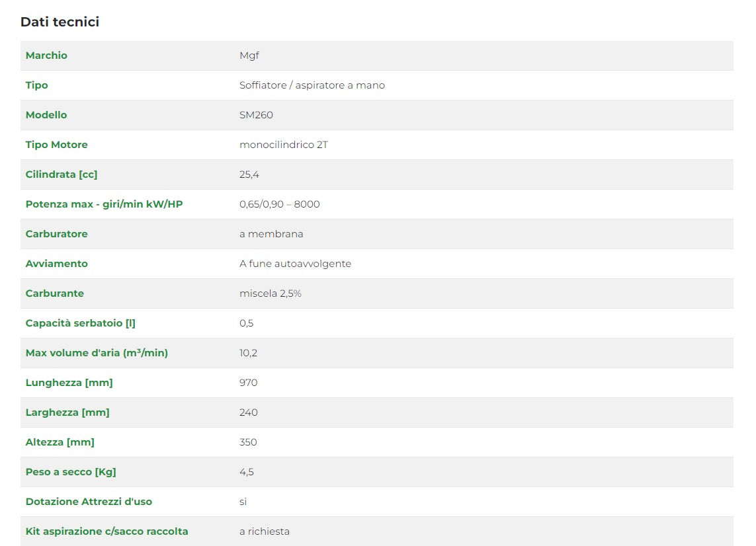Select the "Max volume d'aria" label
The width and height of the screenshot is (756, 546).
point(97,353)
